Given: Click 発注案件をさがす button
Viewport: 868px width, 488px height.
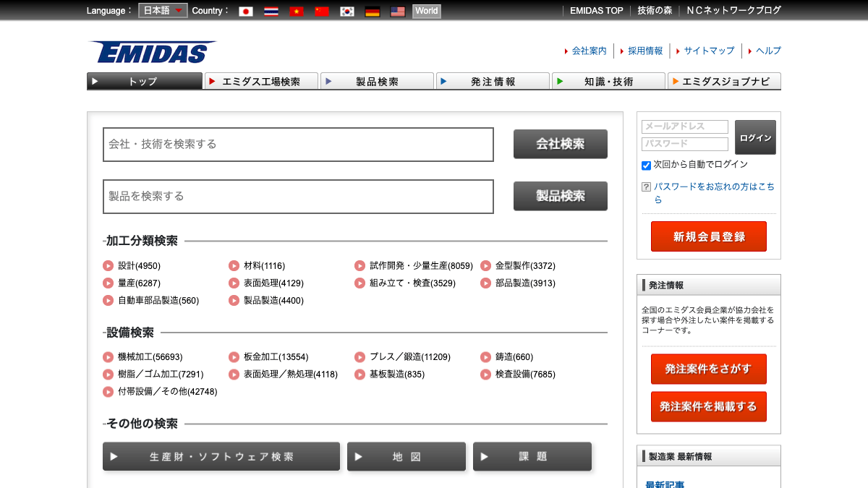Looking at the screenshot, I should pos(709,369).
